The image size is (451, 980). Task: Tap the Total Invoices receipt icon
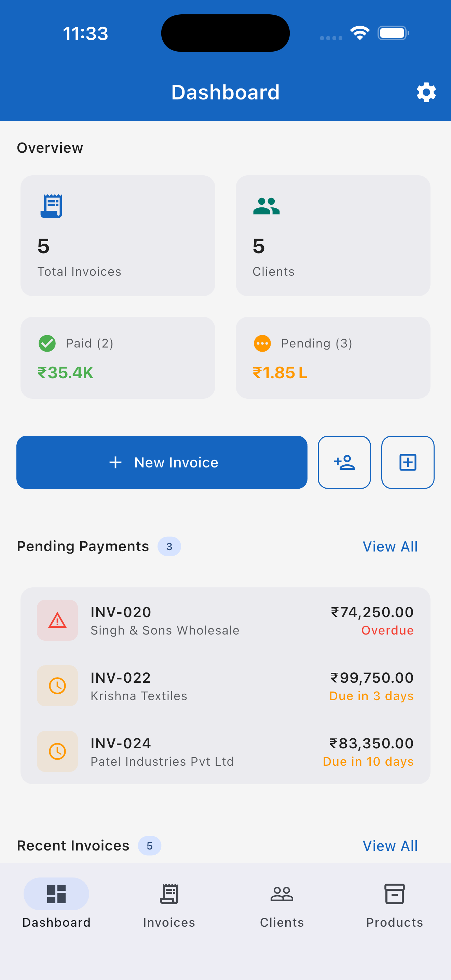coord(51,206)
